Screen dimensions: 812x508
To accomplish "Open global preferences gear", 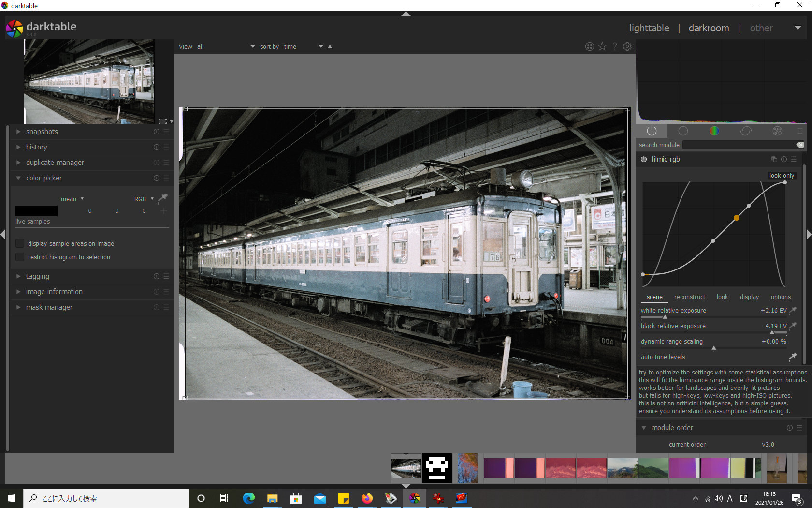I will [627, 46].
